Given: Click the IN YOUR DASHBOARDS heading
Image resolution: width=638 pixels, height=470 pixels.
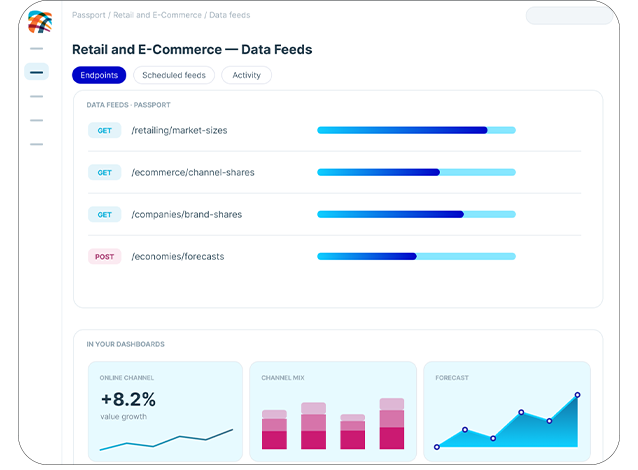Looking at the screenshot, I should tap(125, 344).
